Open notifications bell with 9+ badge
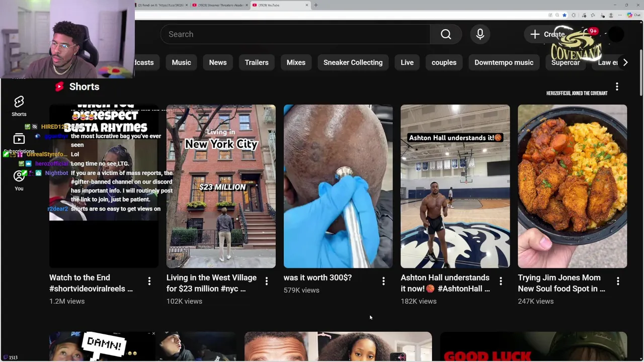This screenshot has width=644, height=362. click(590, 34)
